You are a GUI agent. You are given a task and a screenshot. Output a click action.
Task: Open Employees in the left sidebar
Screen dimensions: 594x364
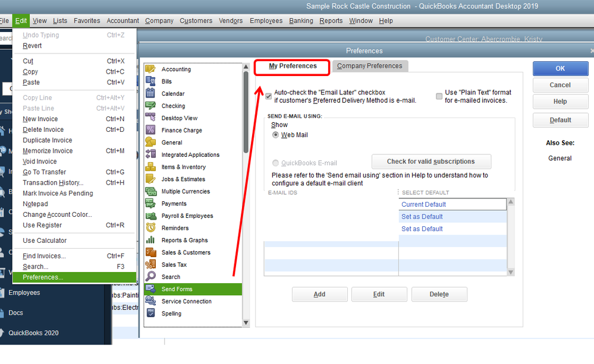point(24,293)
